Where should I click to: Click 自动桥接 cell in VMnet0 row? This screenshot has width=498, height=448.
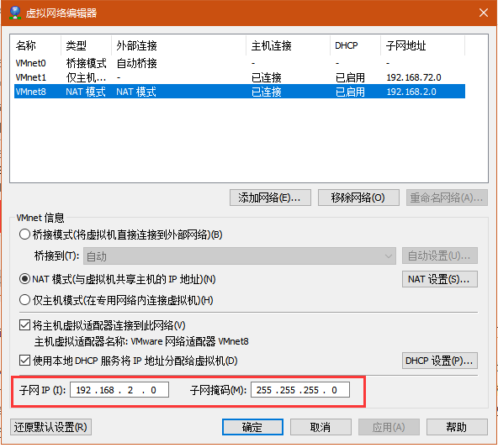[136, 63]
